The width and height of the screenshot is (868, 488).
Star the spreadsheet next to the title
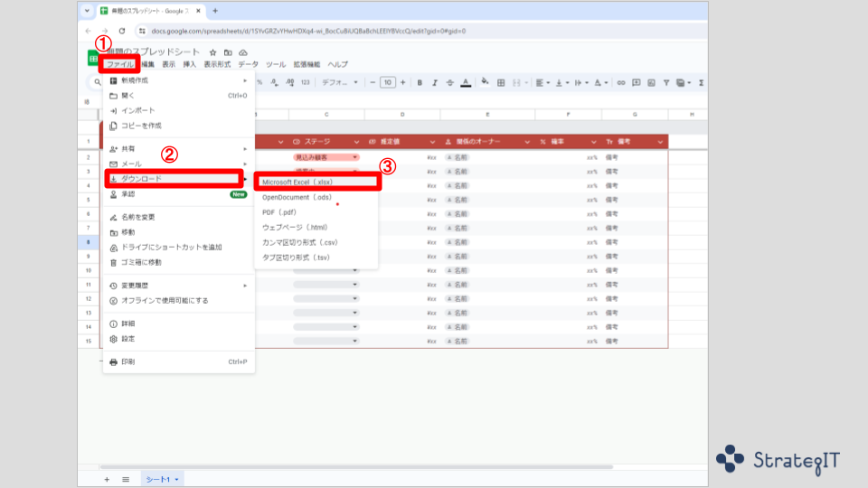coord(212,52)
